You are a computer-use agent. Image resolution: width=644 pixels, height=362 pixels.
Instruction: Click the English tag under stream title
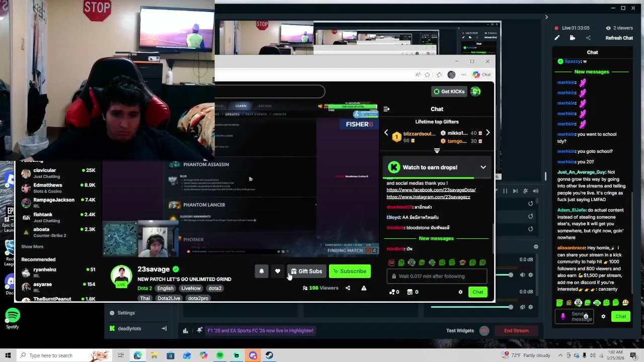tap(165, 289)
